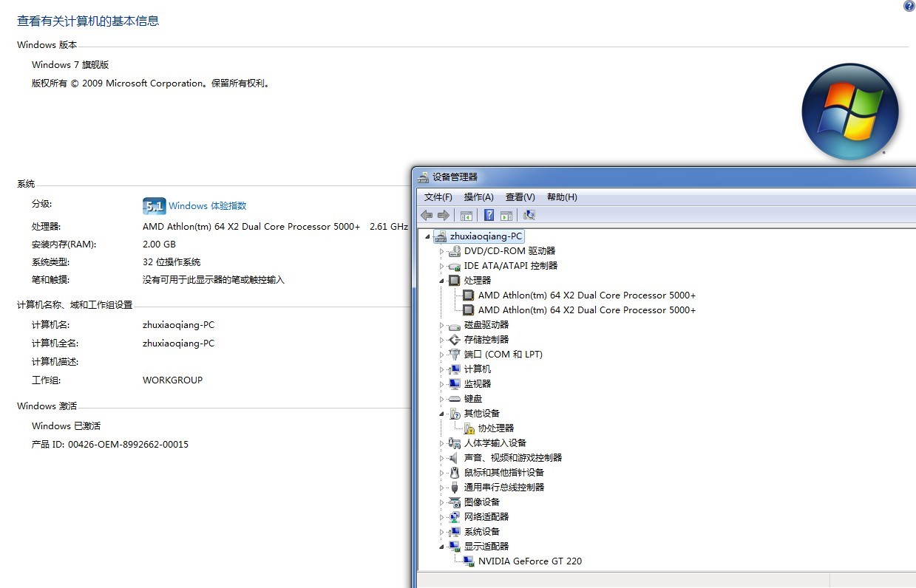Viewport: 916px width, 588px height.
Task: Click the scan for hardware changes icon
Action: pos(529,215)
